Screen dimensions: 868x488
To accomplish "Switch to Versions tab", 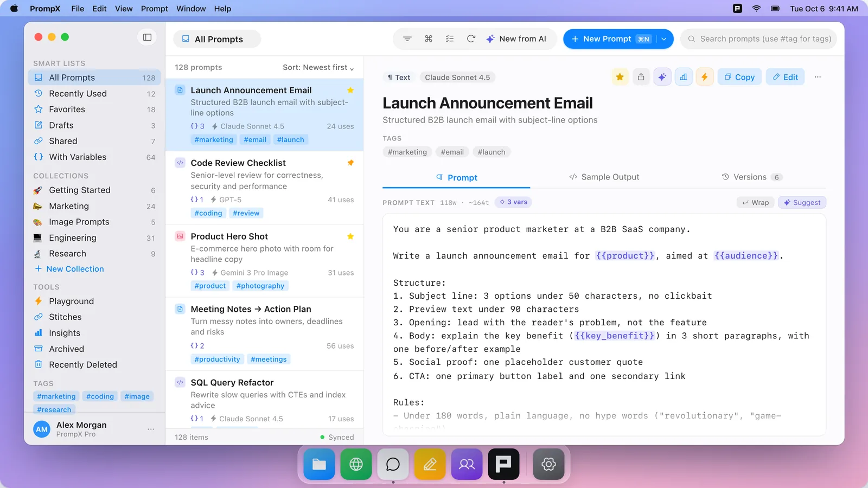I will [x=752, y=177].
